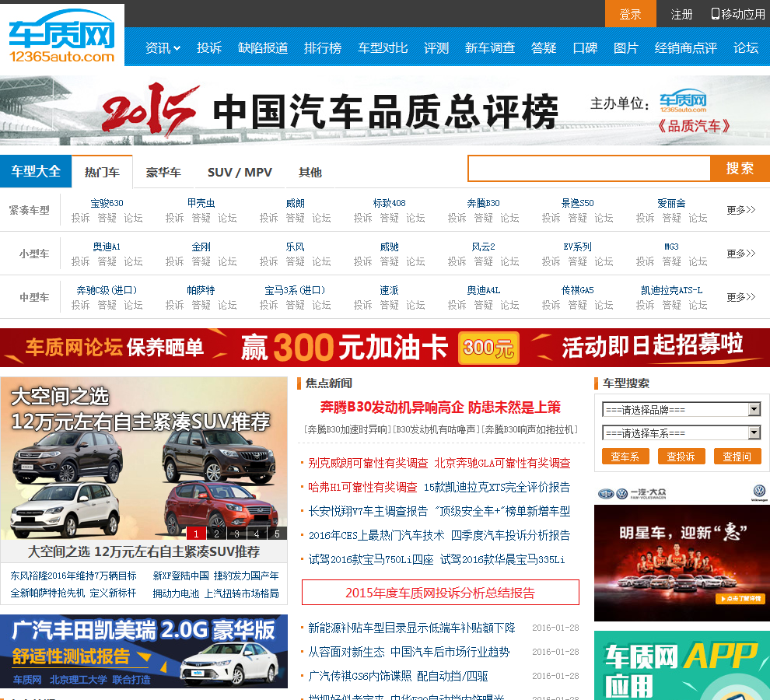This screenshot has height=700, width=770.
Task: Select slide 3 in the carousel
Action: (236, 534)
